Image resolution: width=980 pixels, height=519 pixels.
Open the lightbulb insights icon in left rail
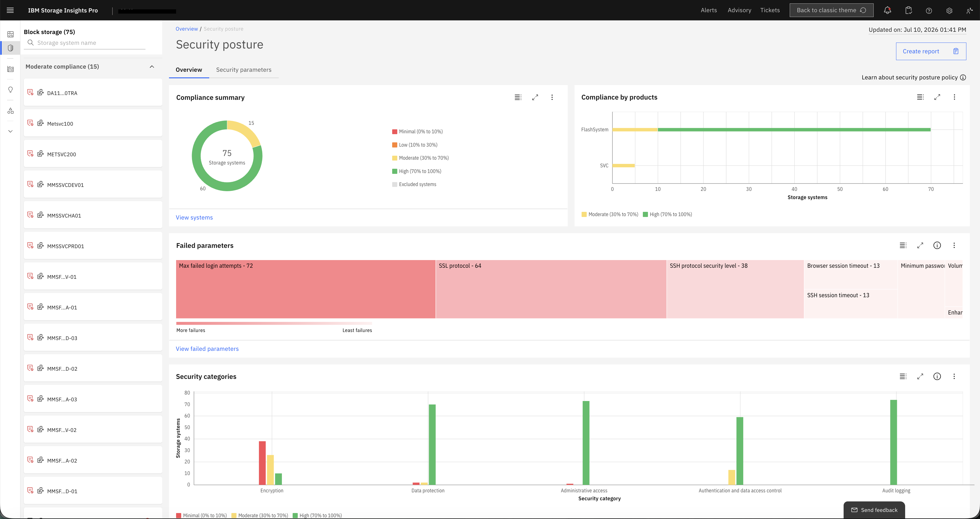point(11,89)
